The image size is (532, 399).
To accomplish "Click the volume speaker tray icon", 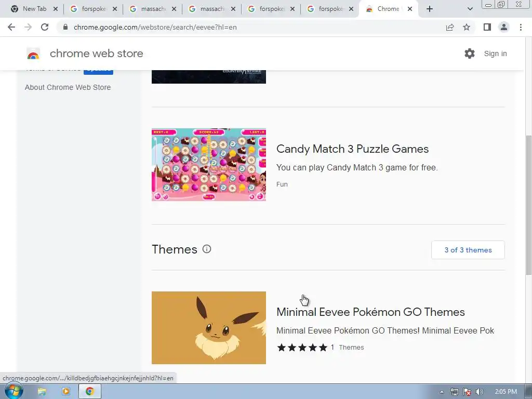I will click(480, 392).
